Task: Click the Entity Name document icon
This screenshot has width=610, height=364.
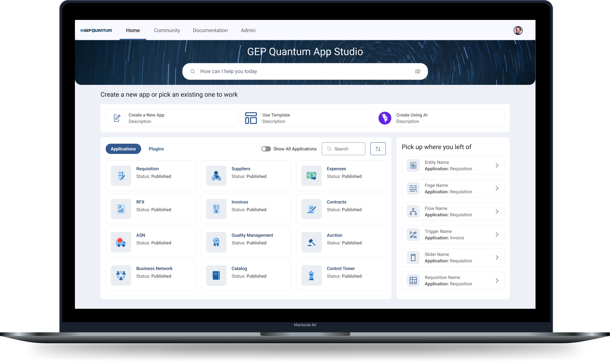Action: coord(413,165)
